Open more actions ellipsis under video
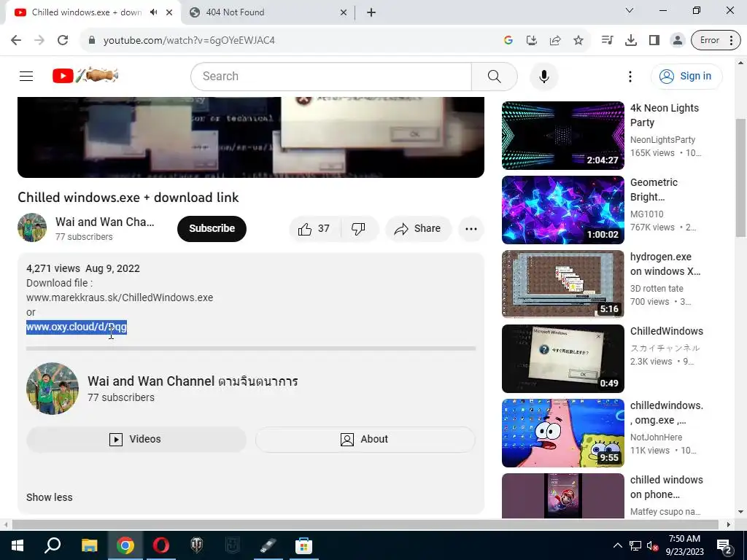 point(471,229)
